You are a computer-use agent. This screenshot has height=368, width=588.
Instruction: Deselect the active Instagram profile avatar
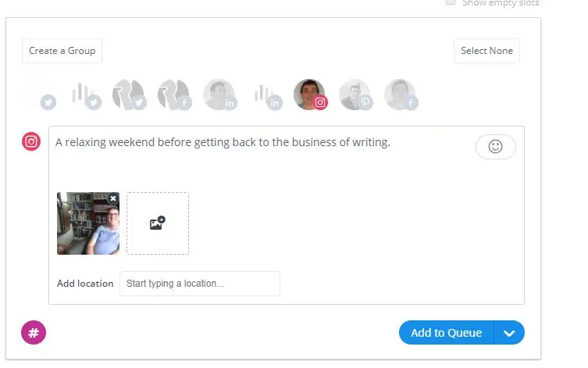click(309, 95)
